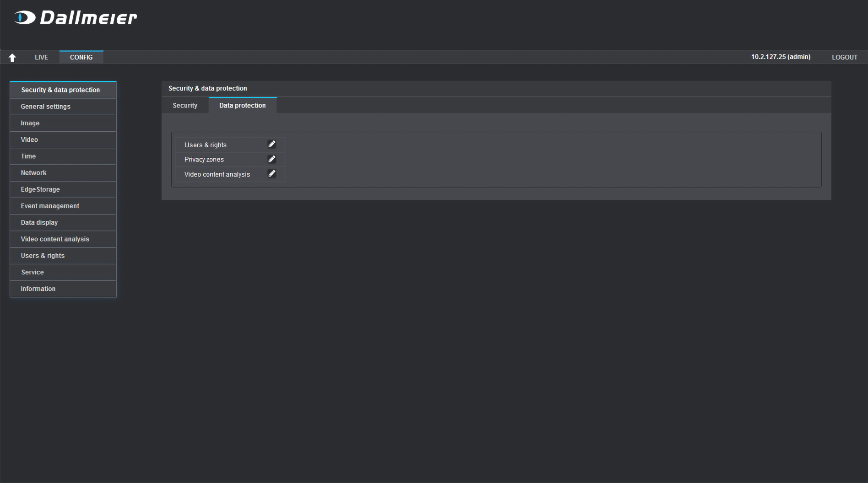Navigate to EdgeStorage settings
The height and width of the screenshot is (483, 868).
(x=40, y=189)
